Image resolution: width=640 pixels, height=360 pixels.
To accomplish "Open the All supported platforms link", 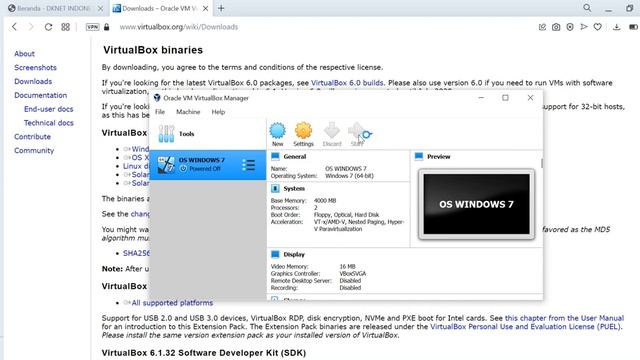I will (172, 303).
